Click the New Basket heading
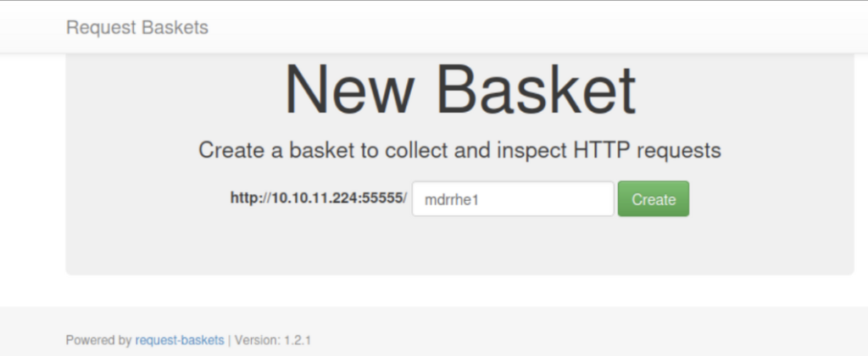This screenshot has width=868, height=356. pyautogui.click(x=459, y=89)
